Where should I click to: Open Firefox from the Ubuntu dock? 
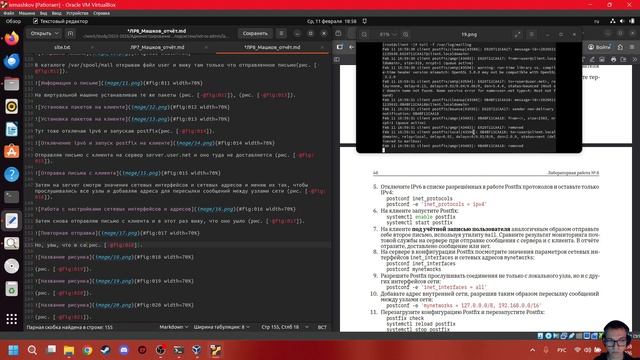pyautogui.click(x=11, y=39)
